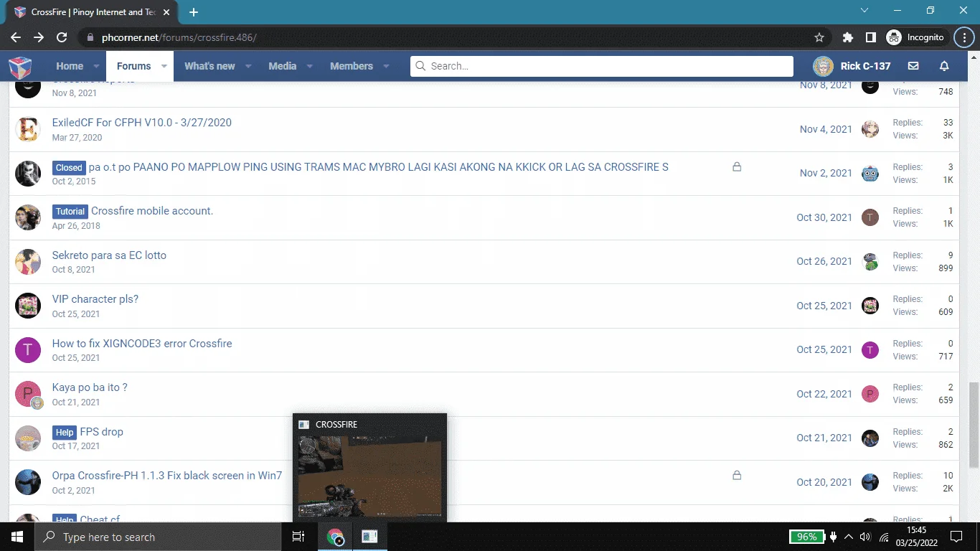980x551 pixels.
Task: Open the tab search chevron
Action: click(x=864, y=11)
